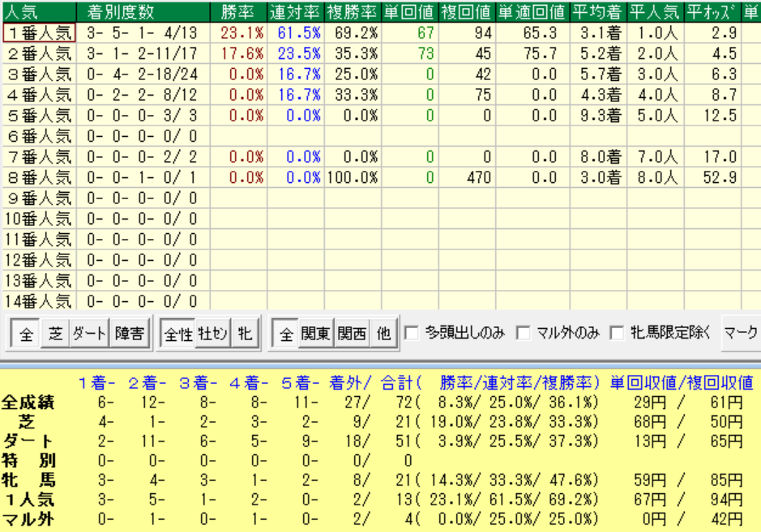Viewport: 761px width, 532px height.
Task: Filter by 関東 stables
Action: 316,333
